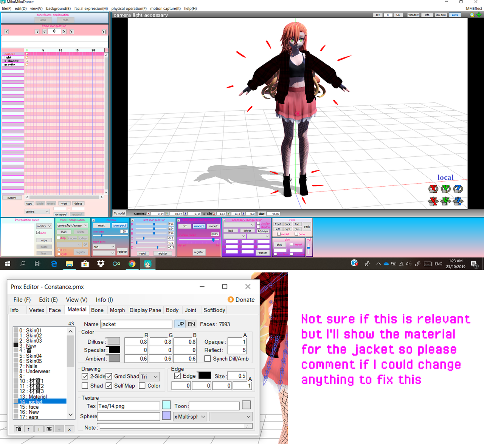Click the front view button

(278, 224)
